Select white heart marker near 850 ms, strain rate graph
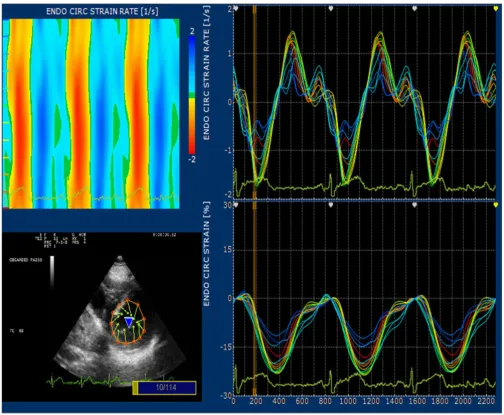This screenshot has width=504, height=415. [x=331, y=9]
